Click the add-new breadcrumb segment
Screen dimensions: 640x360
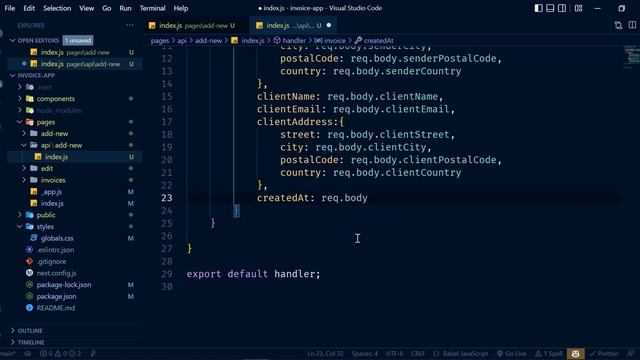(209, 40)
